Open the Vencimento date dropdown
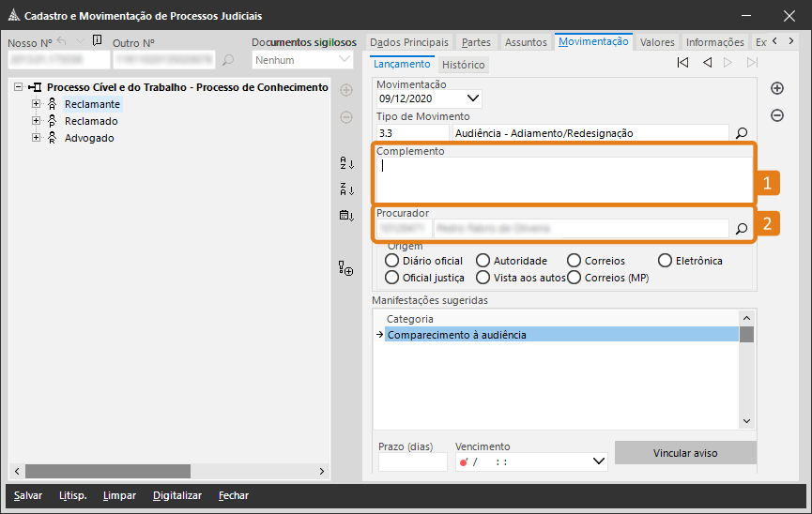 pyautogui.click(x=600, y=461)
